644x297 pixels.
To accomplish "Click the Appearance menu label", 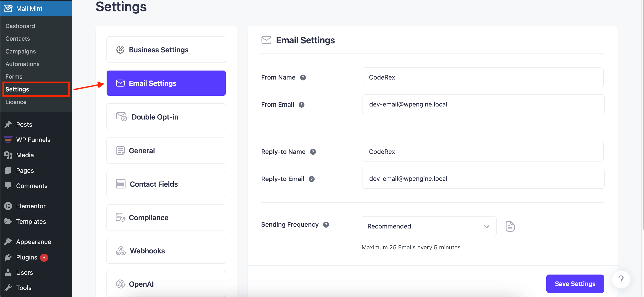I will click(x=34, y=242).
